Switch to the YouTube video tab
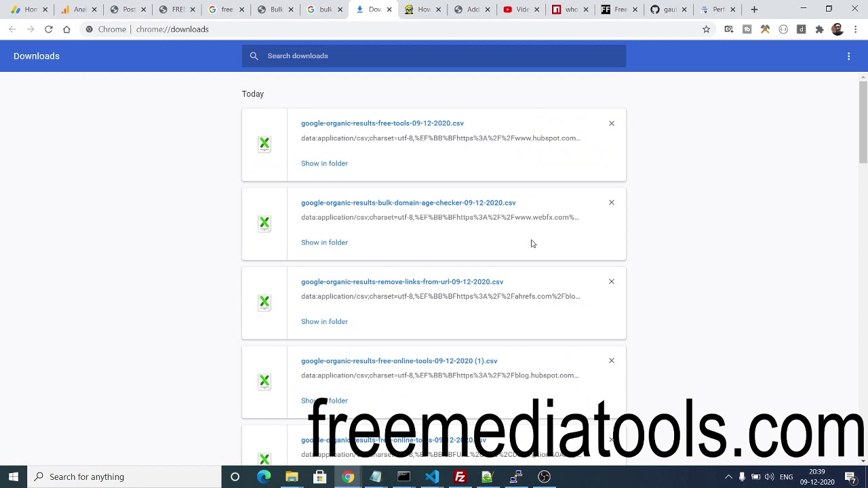 pos(516,9)
